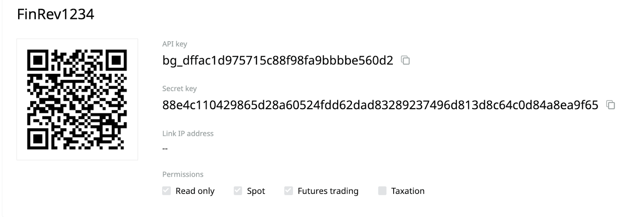The height and width of the screenshot is (217, 644).
Task: Click the API key label
Action: (175, 44)
